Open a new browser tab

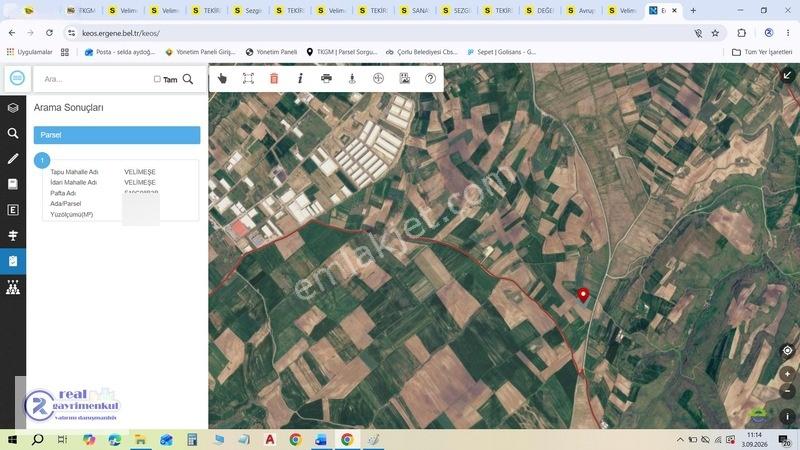[693, 10]
